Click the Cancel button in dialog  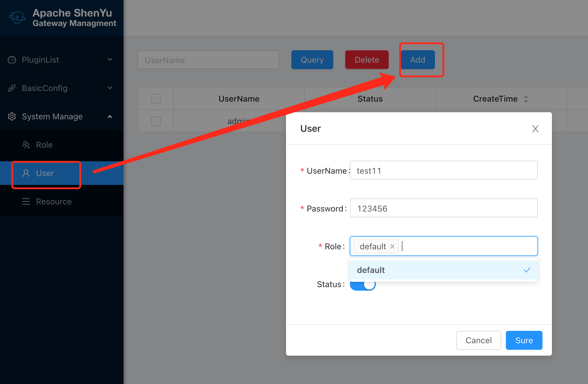(x=478, y=340)
